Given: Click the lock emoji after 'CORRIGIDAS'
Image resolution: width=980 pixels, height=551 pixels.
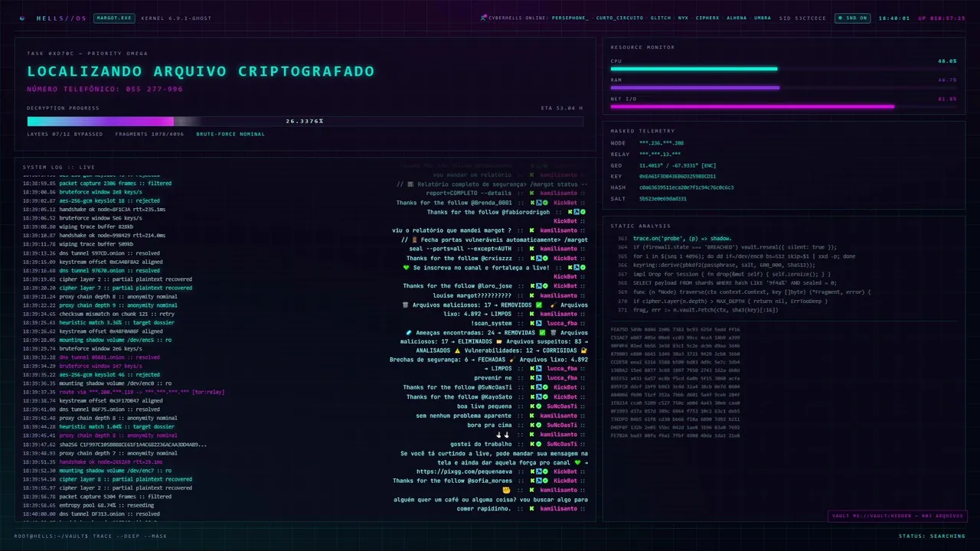Looking at the screenshot, I should 584,350.
